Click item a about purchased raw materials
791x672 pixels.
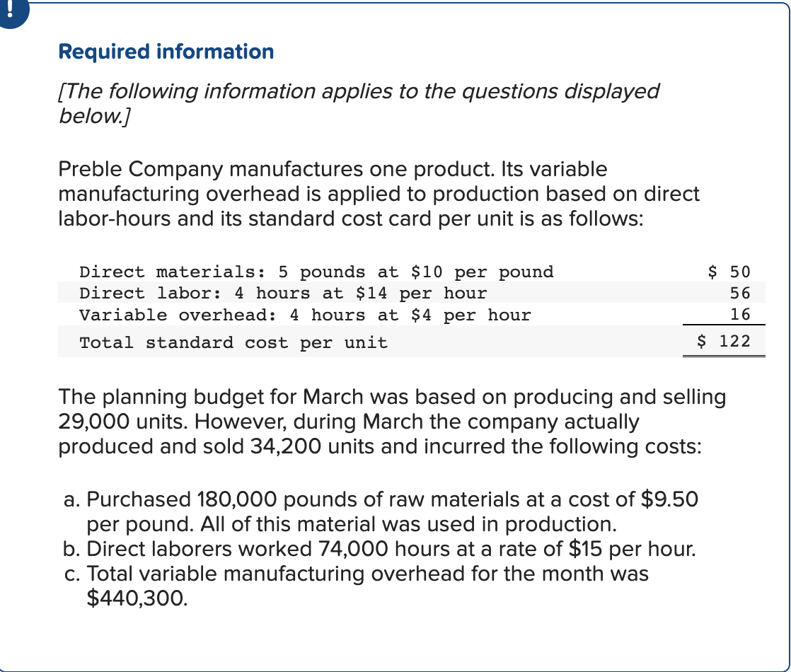point(381,511)
